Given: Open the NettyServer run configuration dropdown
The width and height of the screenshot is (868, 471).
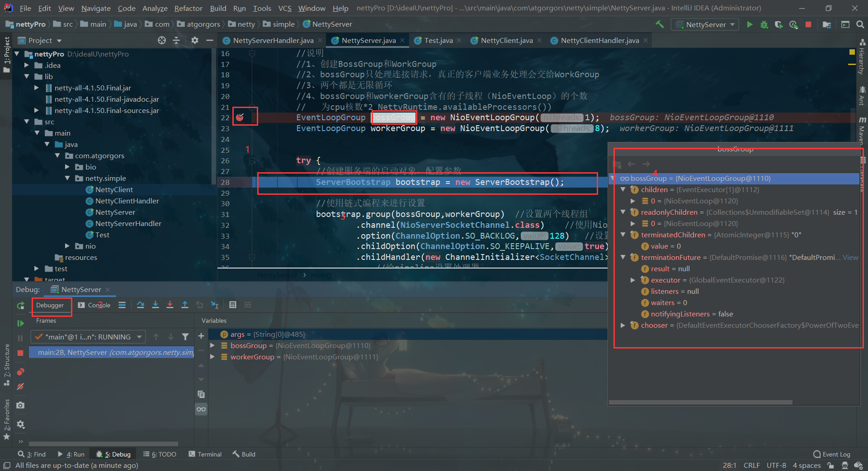Looking at the screenshot, I should point(705,24).
